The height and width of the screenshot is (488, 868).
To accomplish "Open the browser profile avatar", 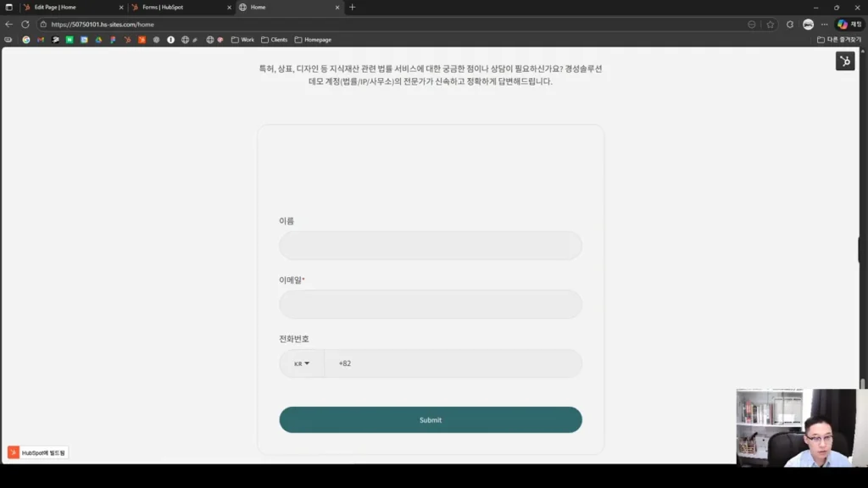I will [808, 25].
